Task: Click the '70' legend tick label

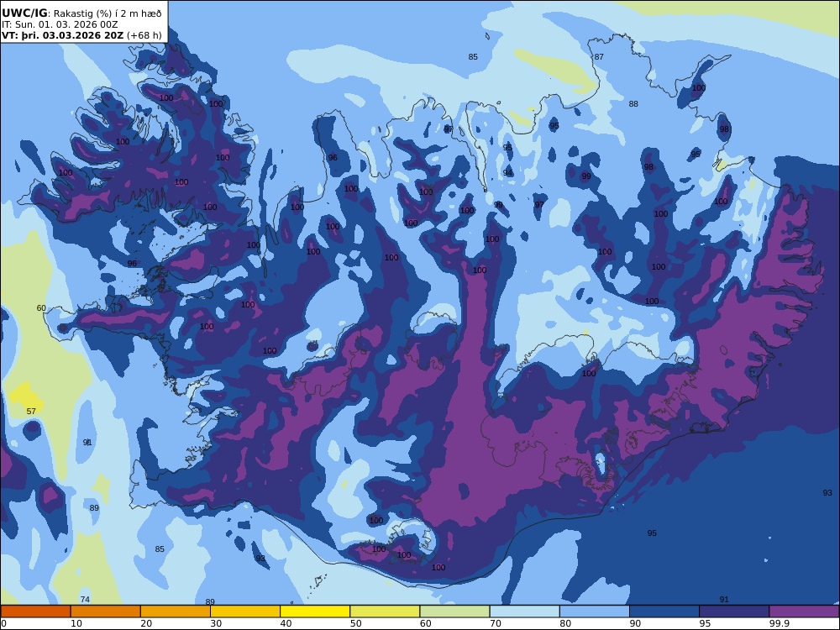Action: click(496, 623)
